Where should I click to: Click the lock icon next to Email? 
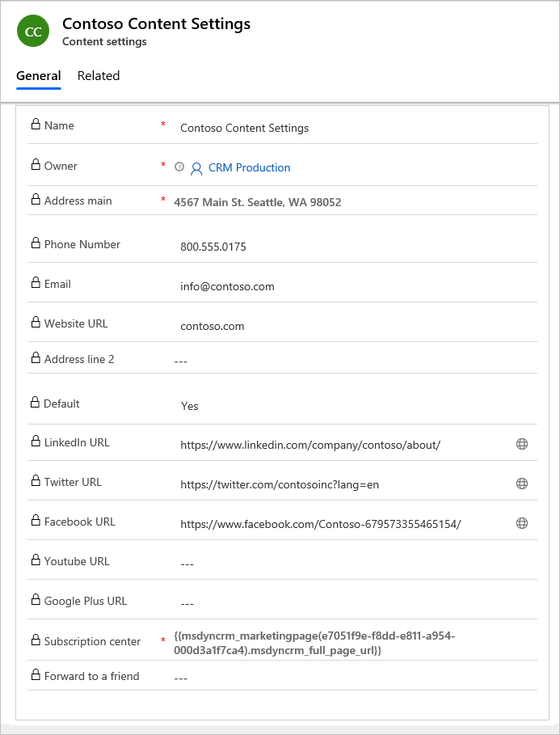36,283
